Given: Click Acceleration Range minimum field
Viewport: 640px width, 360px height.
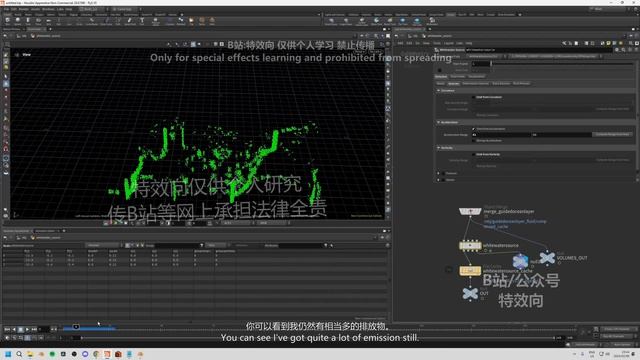Looking at the screenshot, I should click(x=501, y=134).
